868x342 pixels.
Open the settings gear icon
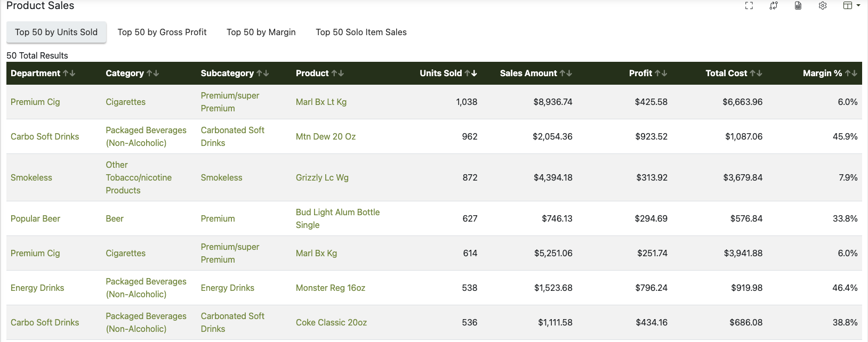[x=823, y=6]
